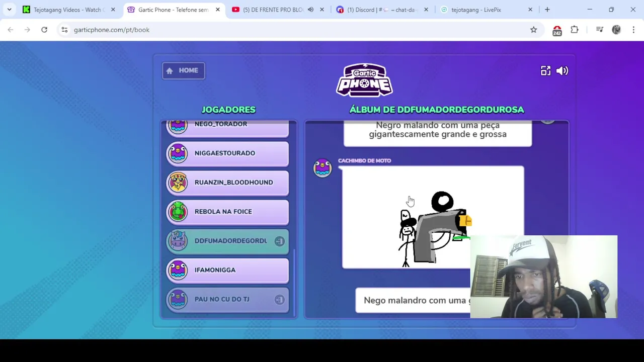Image resolution: width=644 pixels, height=362 pixels.
Task: Open the tab search dropdown arrow
Action: pos(9,10)
